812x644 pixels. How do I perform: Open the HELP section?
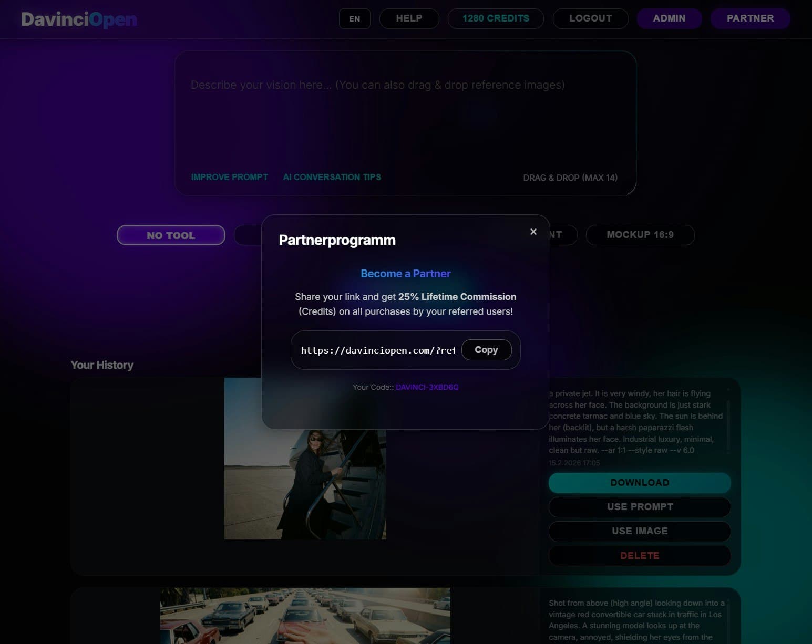[x=409, y=18]
